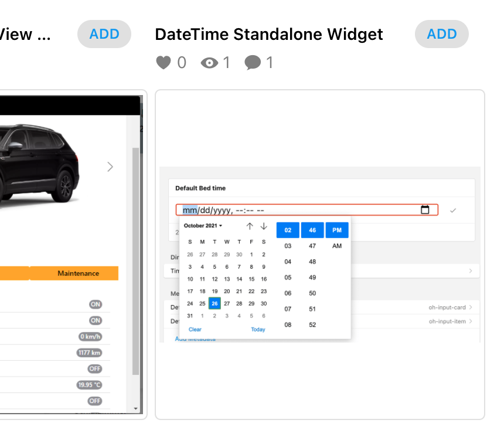Go to next month with down arrow
This screenshot has width=504, height=440.
(264, 226)
